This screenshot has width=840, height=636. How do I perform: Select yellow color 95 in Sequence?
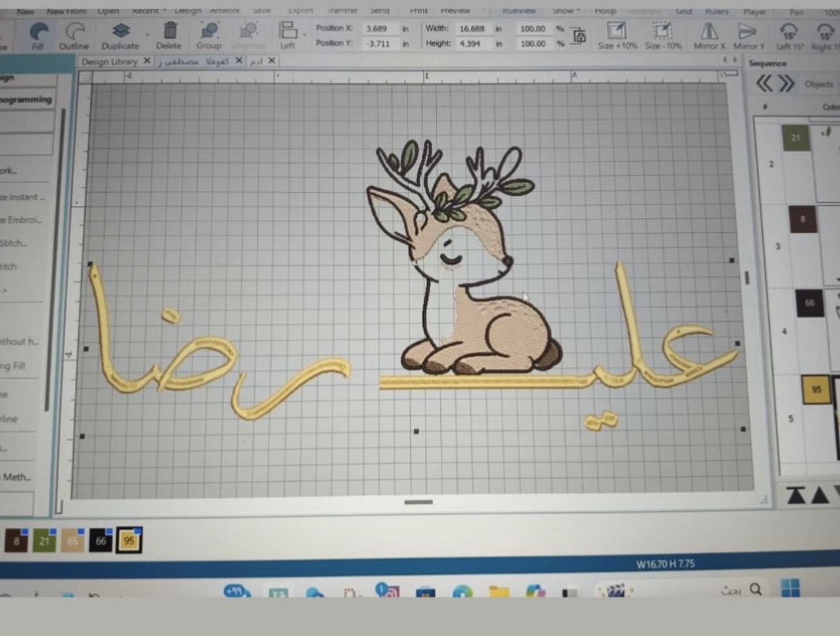click(817, 389)
